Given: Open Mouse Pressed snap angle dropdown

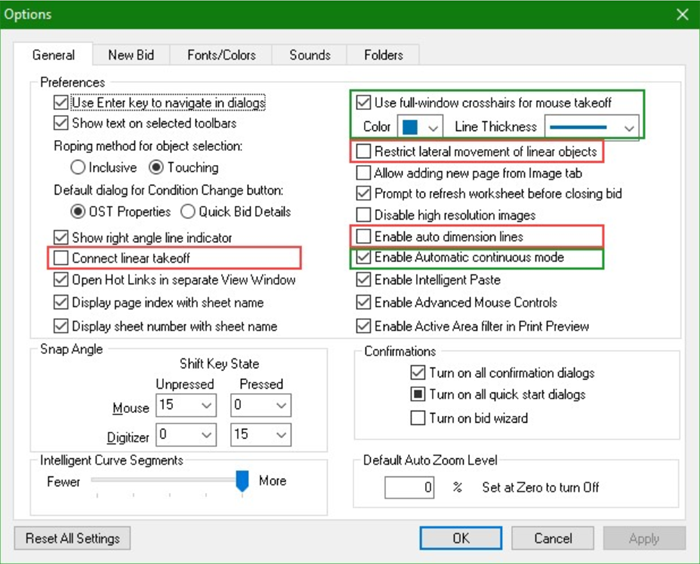Looking at the screenshot, I should pyautogui.click(x=261, y=405).
